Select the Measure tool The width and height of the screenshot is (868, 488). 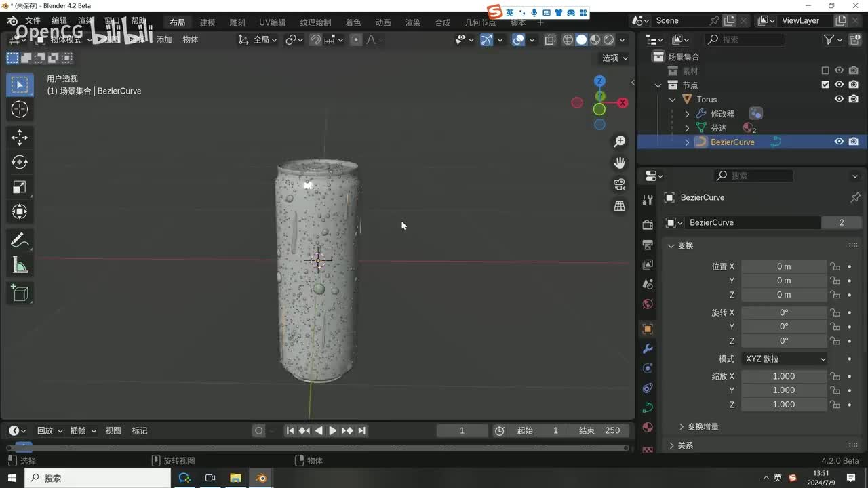click(x=20, y=266)
